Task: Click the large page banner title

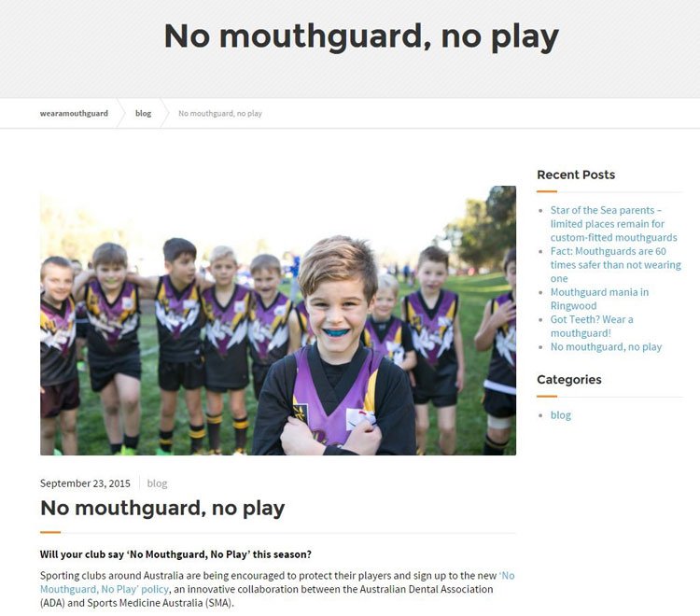Action: [x=361, y=36]
